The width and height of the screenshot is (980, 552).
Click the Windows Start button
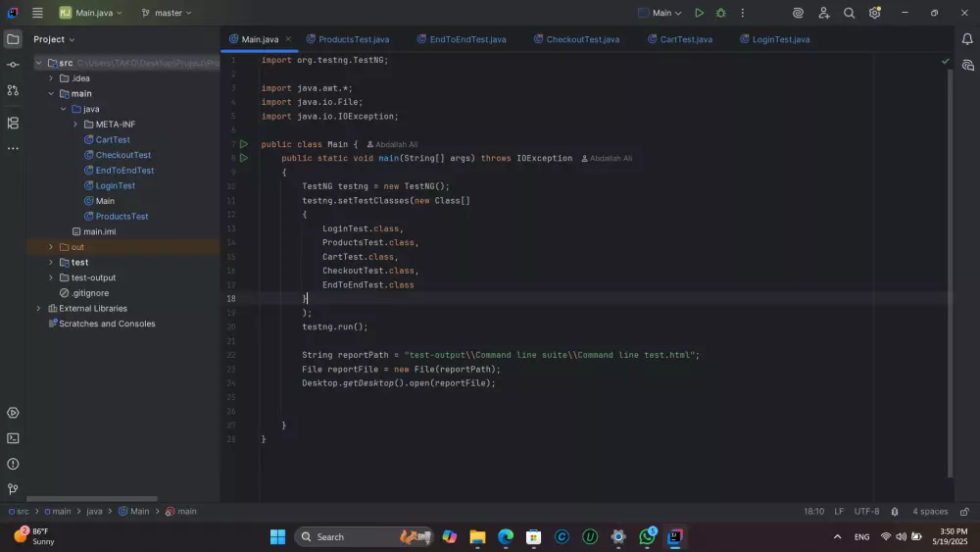click(x=277, y=537)
